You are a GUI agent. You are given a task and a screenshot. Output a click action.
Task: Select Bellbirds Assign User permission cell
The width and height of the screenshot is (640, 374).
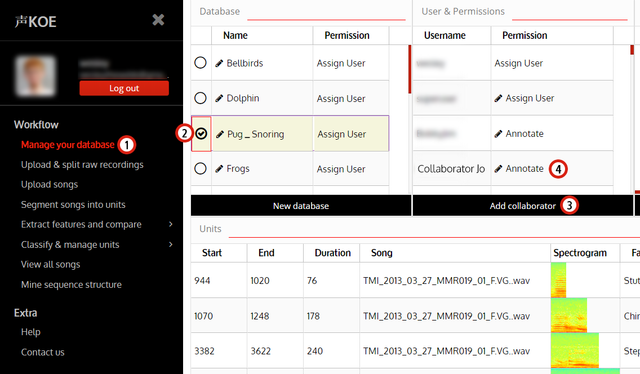click(351, 63)
